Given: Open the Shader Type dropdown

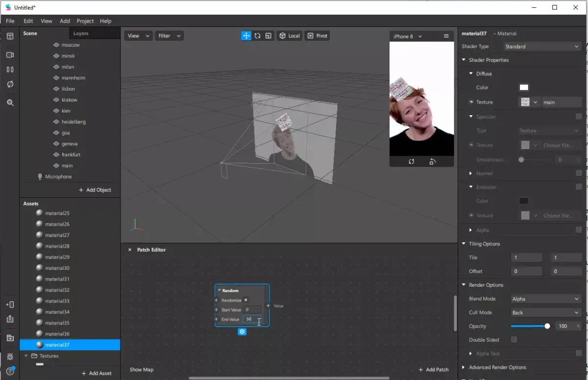Looking at the screenshot, I should pyautogui.click(x=540, y=46).
